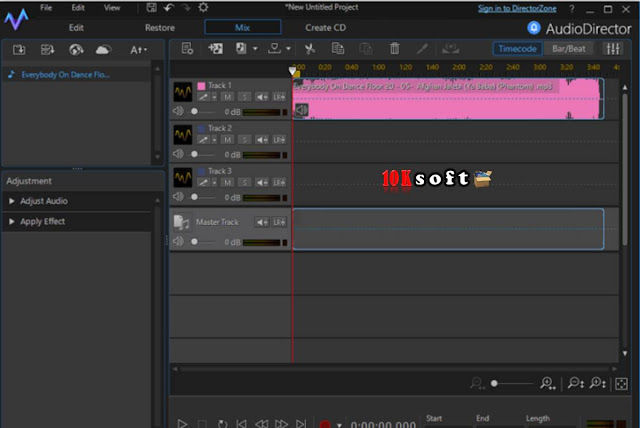
Task: Click the add track list icon
Action: point(187,49)
